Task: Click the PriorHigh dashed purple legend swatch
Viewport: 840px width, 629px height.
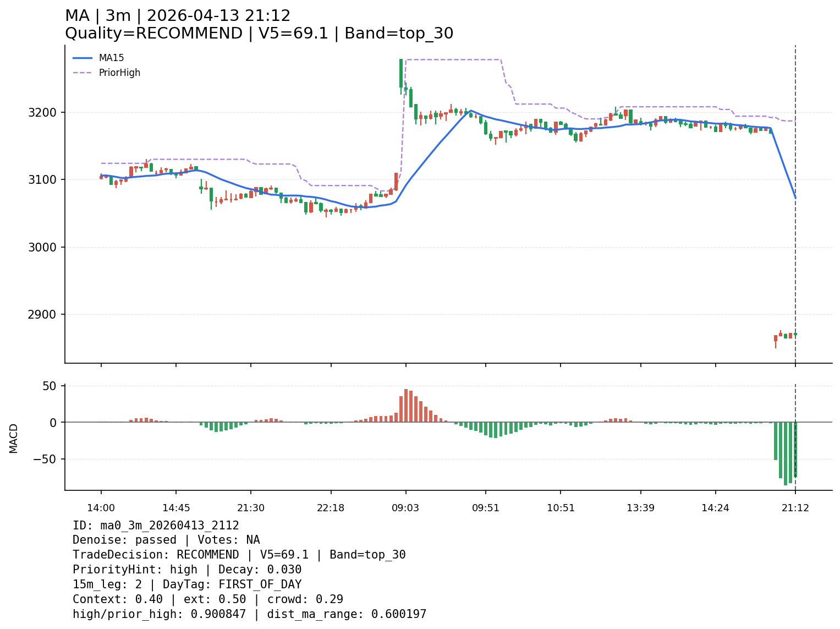Action: (x=83, y=73)
